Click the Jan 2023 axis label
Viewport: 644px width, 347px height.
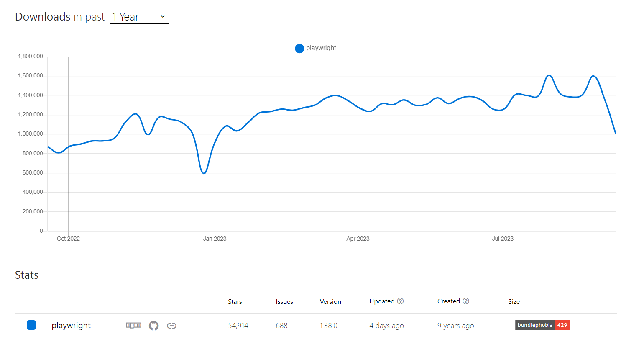point(215,239)
